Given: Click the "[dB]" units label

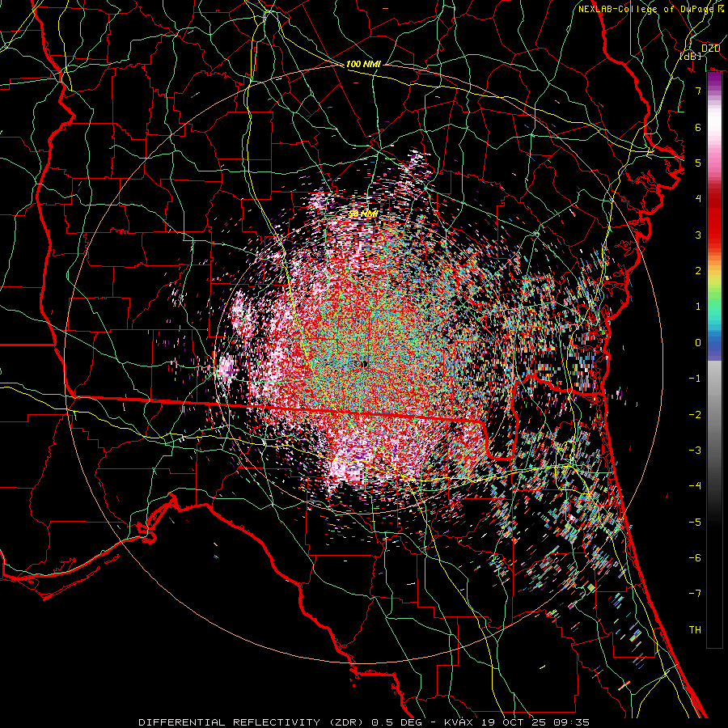Looking at the screenshot, I should pyautogui.click(x=690, y=56).
